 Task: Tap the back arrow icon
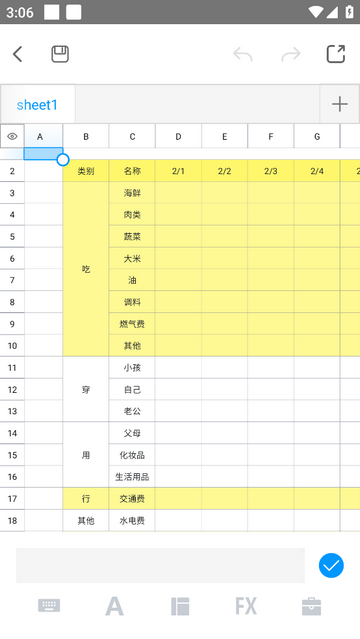(x=18, y=54)
